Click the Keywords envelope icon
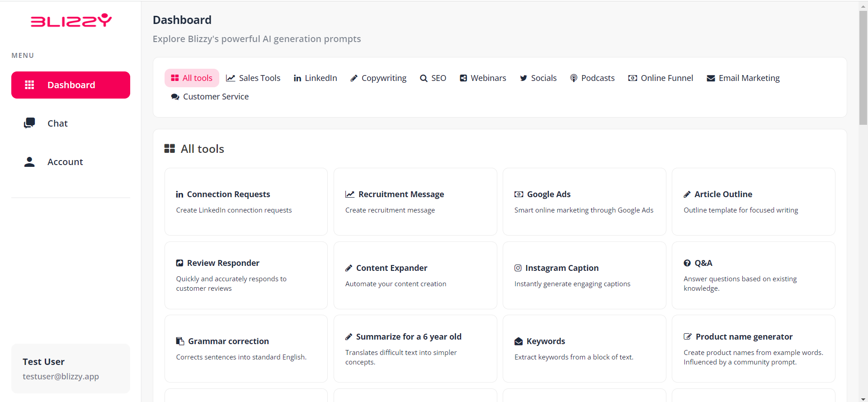 pyautogui.click(x=519, y=341)
